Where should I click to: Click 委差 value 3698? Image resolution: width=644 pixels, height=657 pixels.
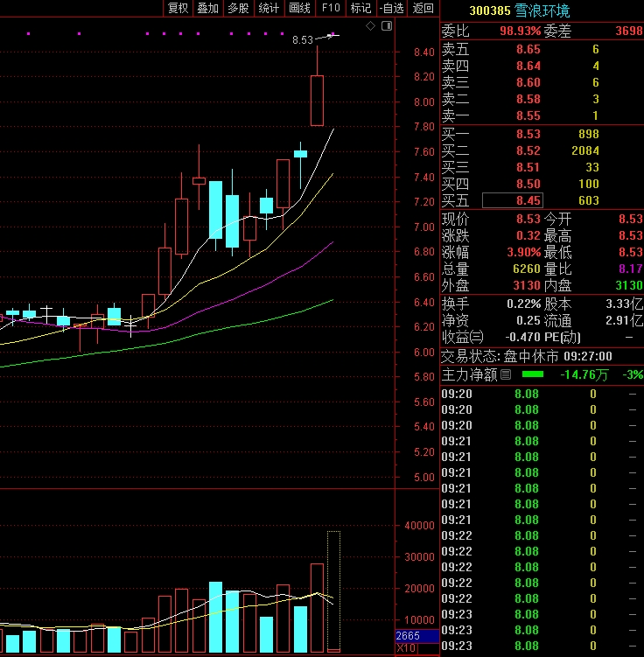[628, 31]
